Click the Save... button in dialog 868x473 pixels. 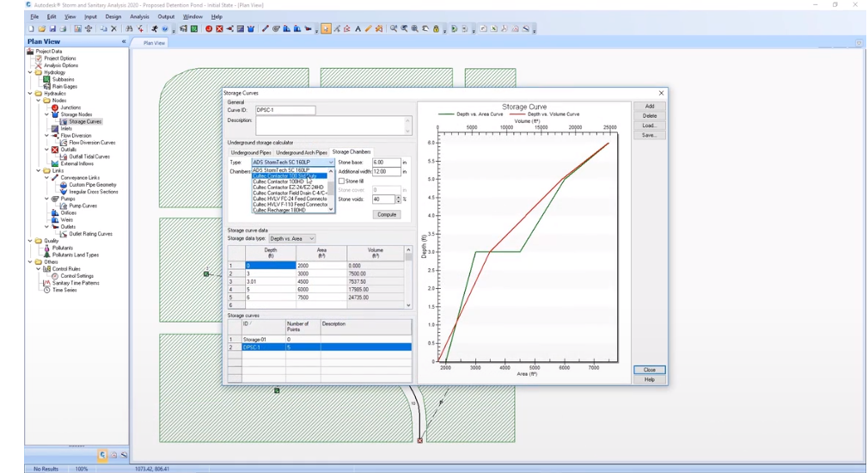point(650,135)
